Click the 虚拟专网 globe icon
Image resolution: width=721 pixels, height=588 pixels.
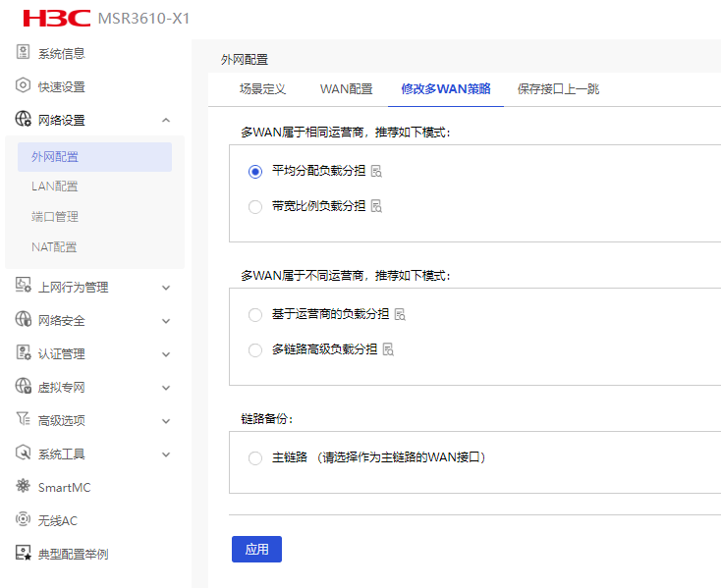coord(23,386)
